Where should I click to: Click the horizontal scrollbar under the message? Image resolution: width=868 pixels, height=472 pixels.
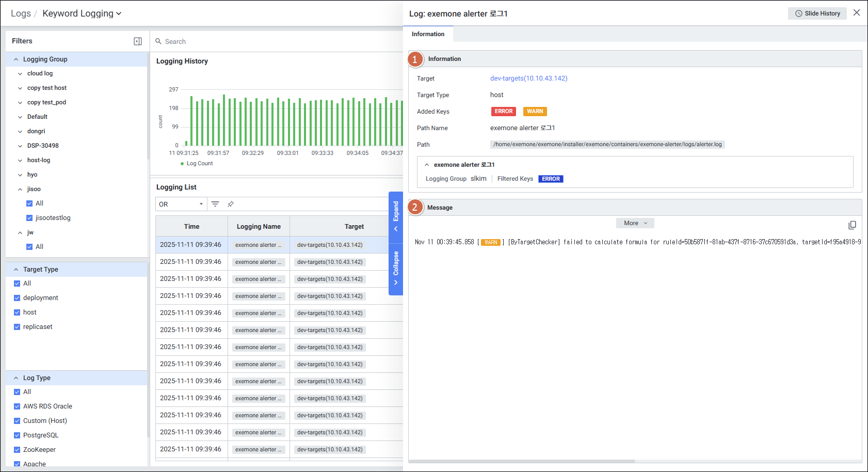[521, 461]
